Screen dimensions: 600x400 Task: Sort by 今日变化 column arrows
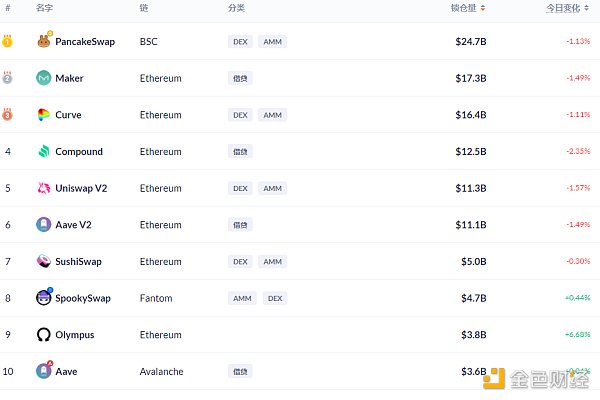point(586,8)
